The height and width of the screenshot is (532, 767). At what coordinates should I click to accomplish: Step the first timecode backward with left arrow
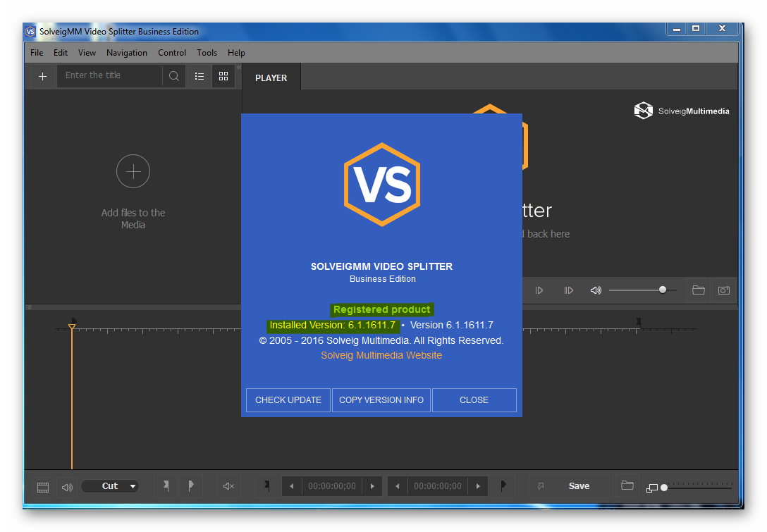click(292, 486)
